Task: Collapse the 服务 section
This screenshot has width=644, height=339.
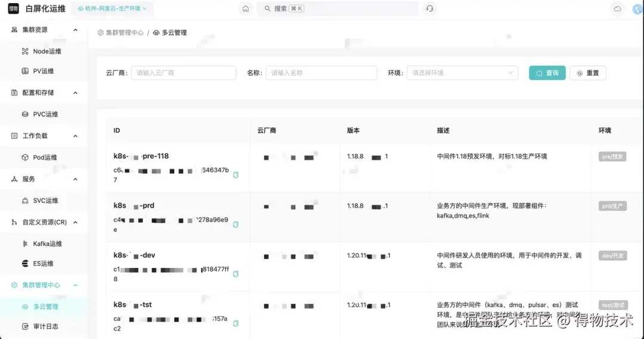Action: 76,179
